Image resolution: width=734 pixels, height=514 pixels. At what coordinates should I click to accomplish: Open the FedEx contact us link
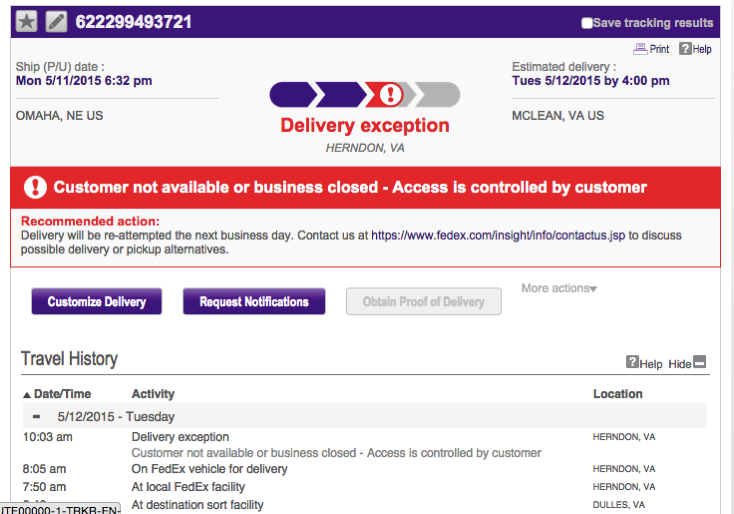498,236
